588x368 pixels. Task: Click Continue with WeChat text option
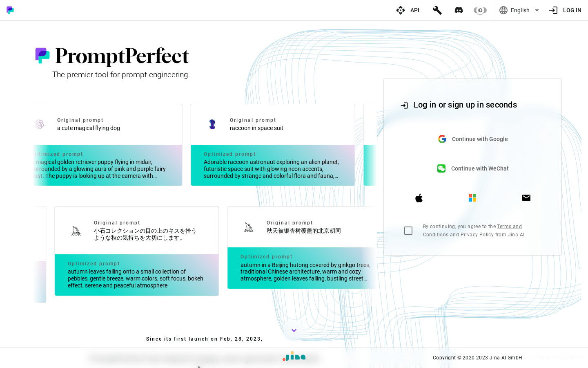pos(480,168)
